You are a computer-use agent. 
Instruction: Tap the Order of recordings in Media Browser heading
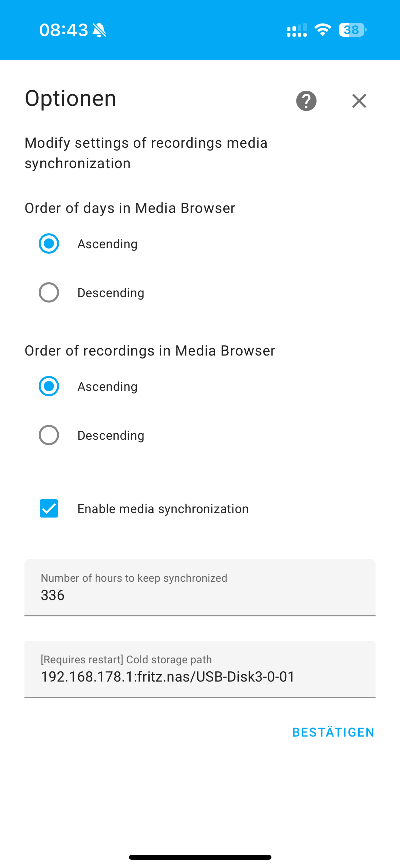click(x=150, y=351)
